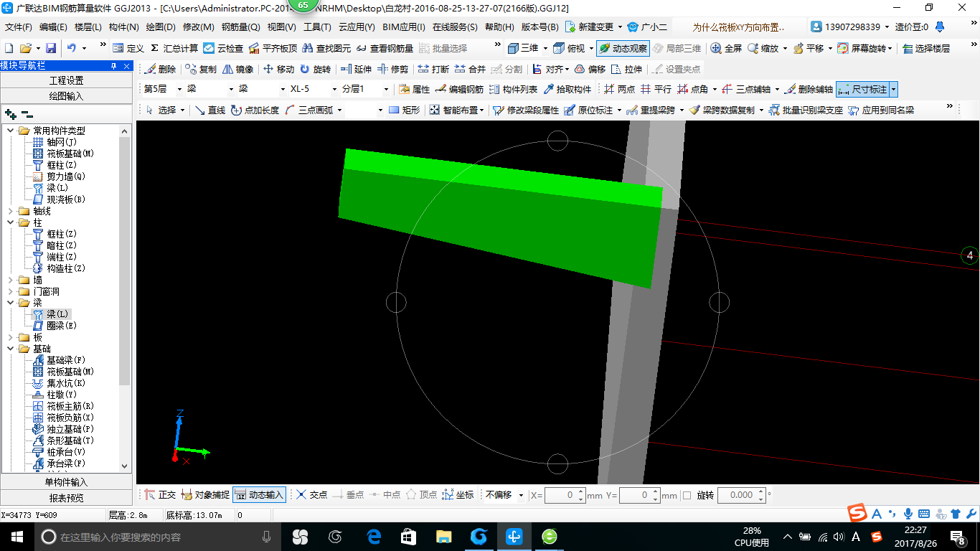Click 属性 properties button

pyautogui.click(x=414, y=90)
